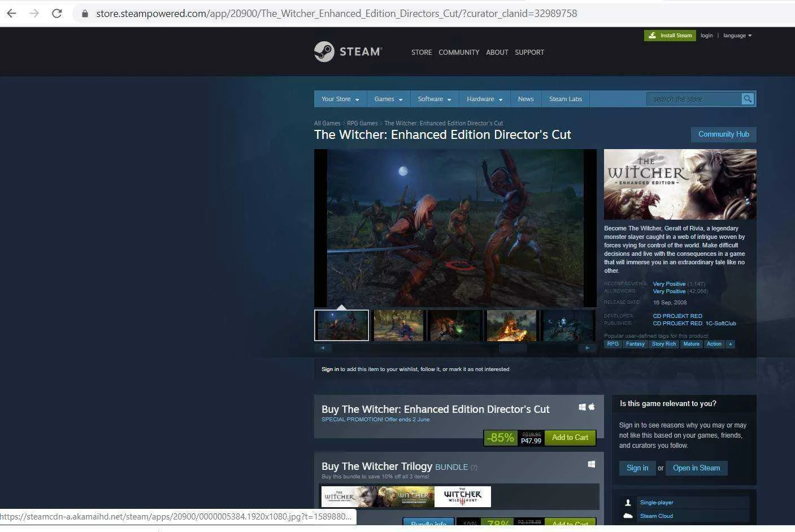Open the Hardware dropdown
Viewport: 795px width, 532px height.
point(484,99)
